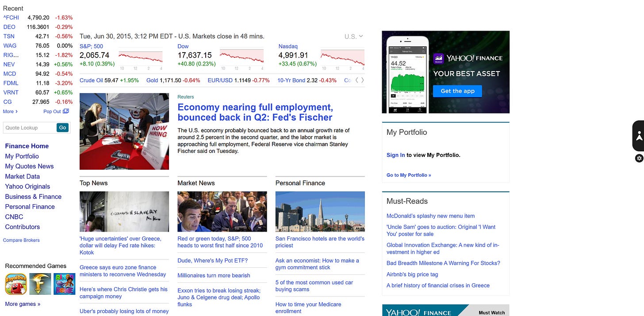Click the left chevron on the commodities ticker
The height and width of the screenshot is (316, 644).
coord(356,81)
